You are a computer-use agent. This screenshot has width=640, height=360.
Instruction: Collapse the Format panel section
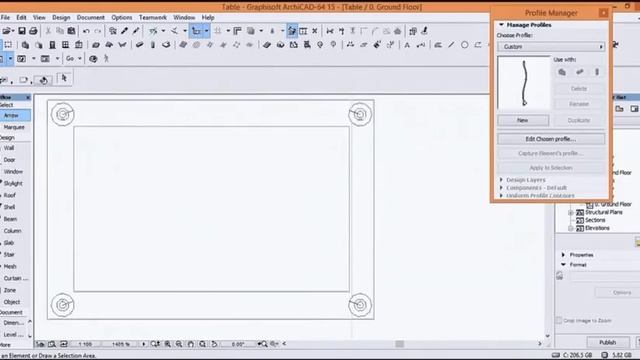click(564, 264)
